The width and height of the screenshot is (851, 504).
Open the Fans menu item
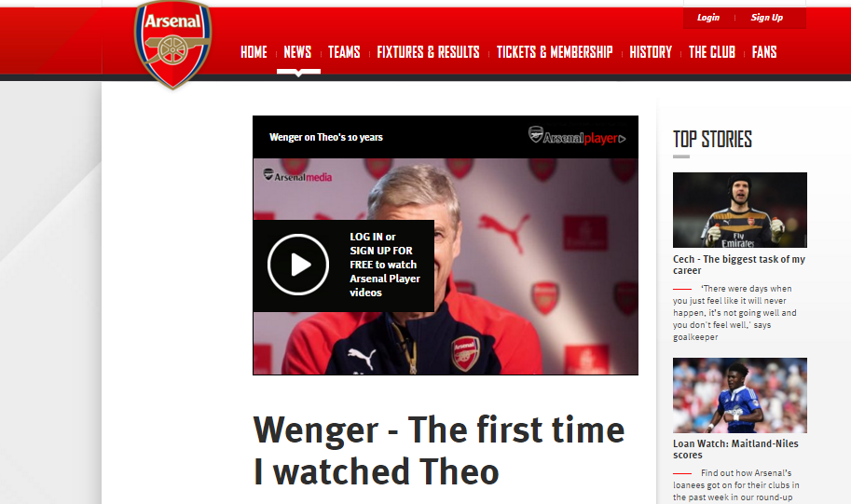tap(764, 52)
